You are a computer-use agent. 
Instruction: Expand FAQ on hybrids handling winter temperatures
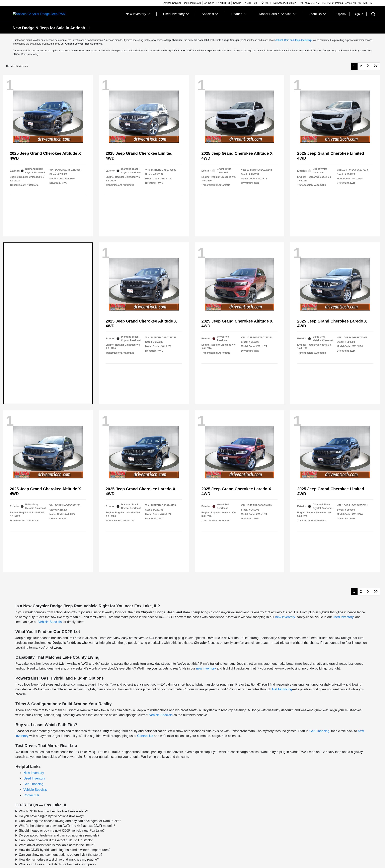coord(63,850)
